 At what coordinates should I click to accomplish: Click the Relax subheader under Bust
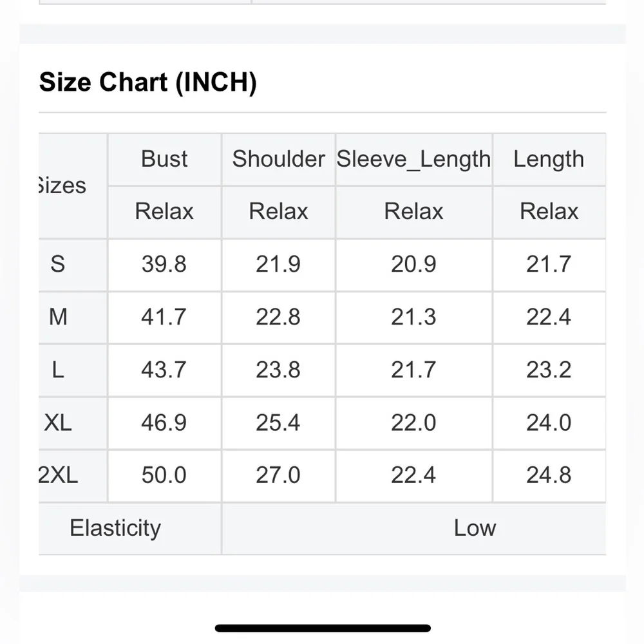[x=164, y=211]
